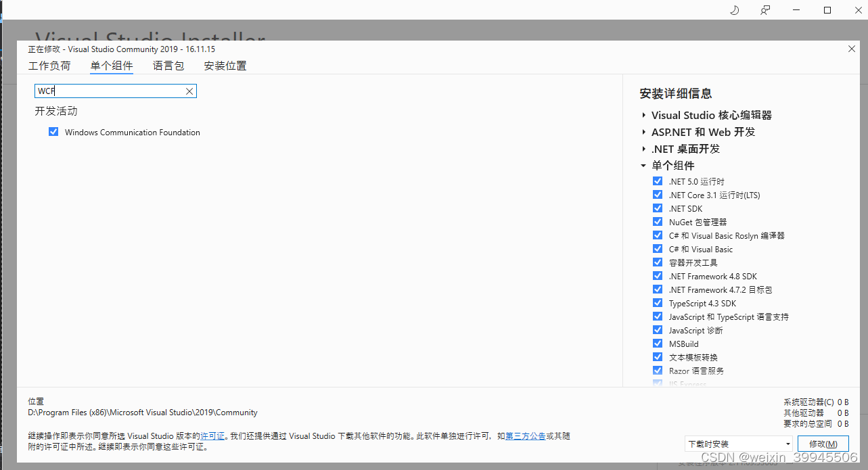This screenshot has width=868, height=470.
Task: Click the 安装详细信息 heading
Action: (x=676, y=93)
